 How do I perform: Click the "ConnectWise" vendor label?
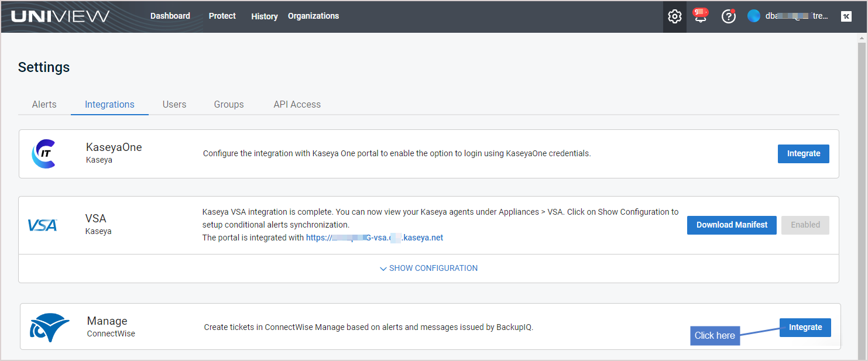[111, 334]
